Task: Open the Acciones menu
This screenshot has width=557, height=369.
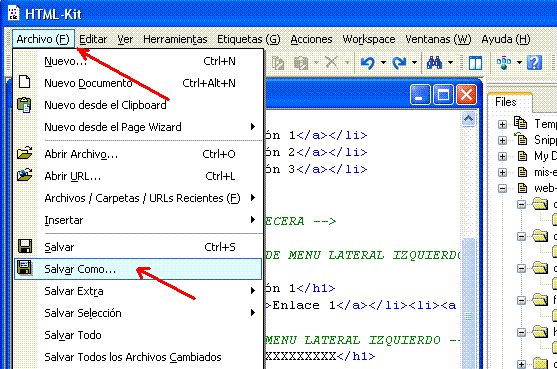Action: pos(311,39)
